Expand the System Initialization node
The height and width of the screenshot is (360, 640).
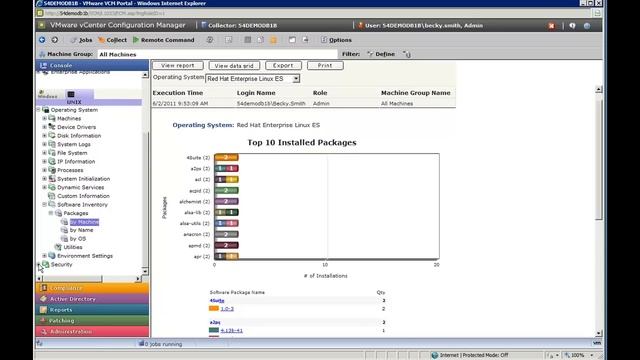[44, 178]
